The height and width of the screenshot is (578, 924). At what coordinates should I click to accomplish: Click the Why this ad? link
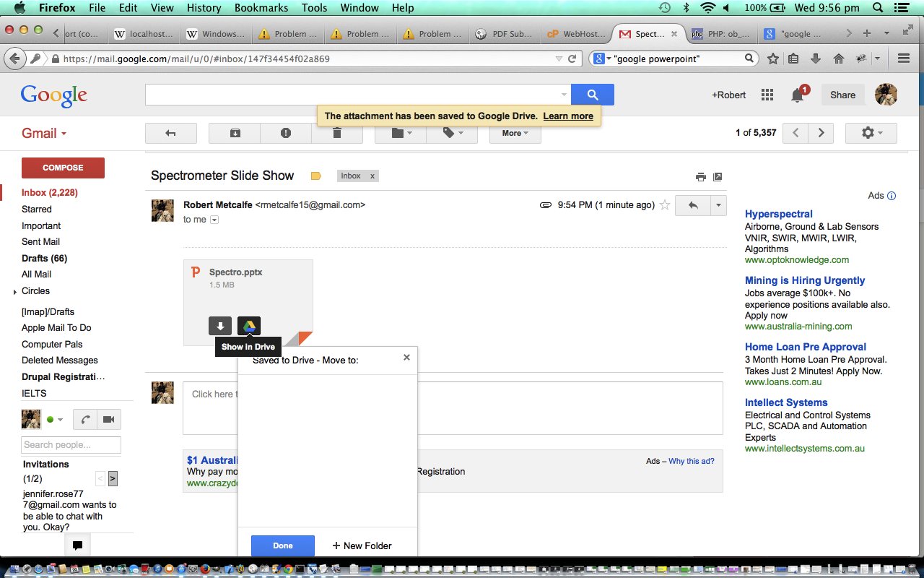pyautogui.click(x=692, y=461)
